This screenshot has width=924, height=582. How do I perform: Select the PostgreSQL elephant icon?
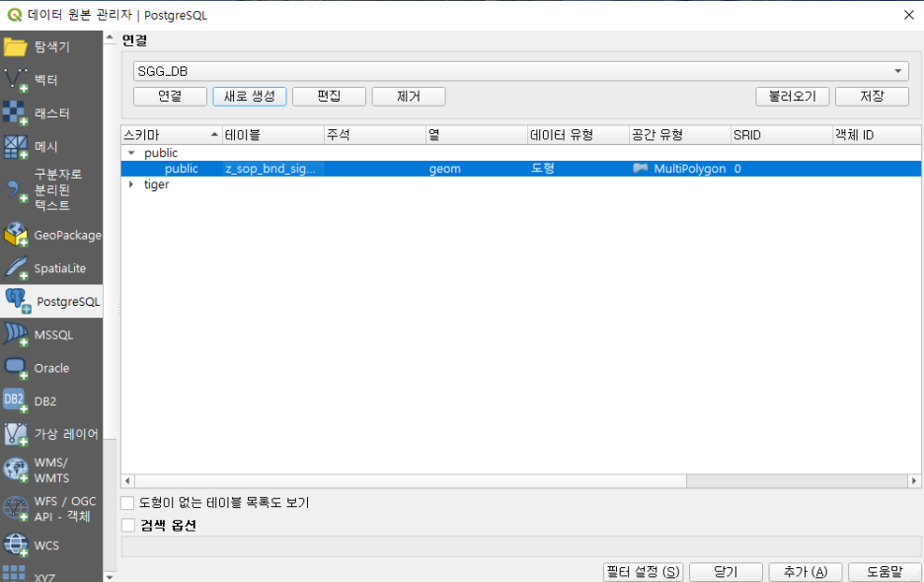point(18,301)
